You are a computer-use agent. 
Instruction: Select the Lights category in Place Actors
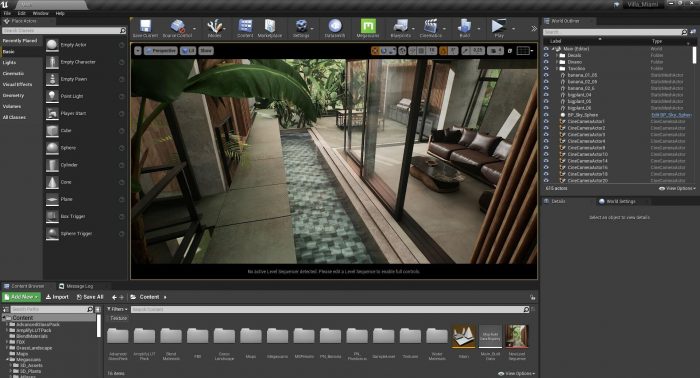coord(9,62)
